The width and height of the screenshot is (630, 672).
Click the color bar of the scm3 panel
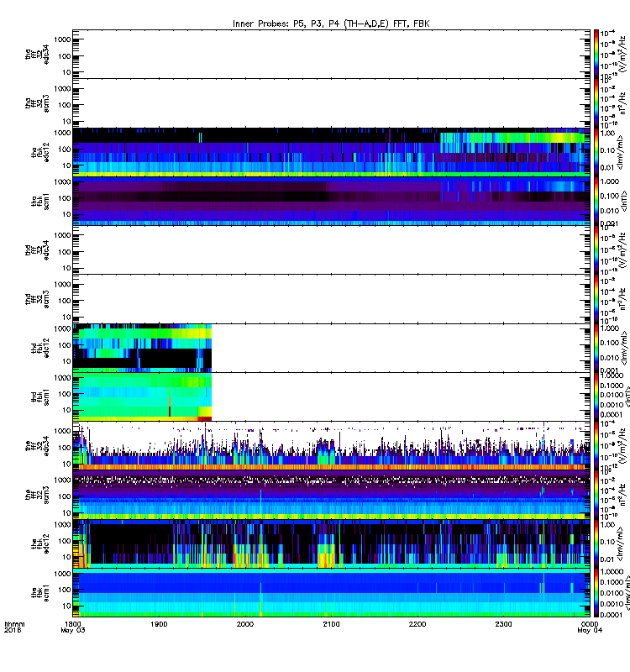click(x=596, y=495)
